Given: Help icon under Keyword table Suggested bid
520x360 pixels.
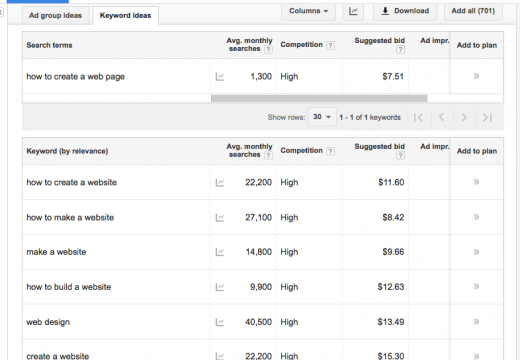Looking at the screenshot, I should tap(400, 155).
